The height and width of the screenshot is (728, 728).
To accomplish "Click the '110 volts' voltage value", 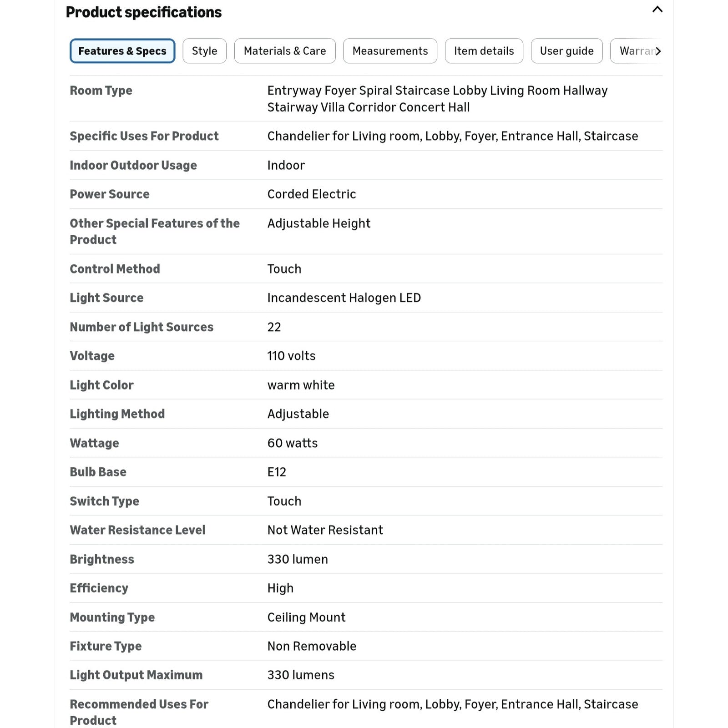I will pyautogui.click(x=291, y=356).
